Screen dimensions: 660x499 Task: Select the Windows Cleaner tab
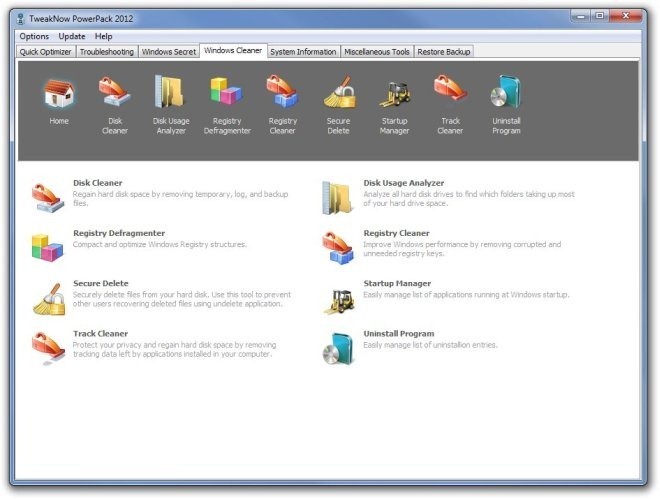click(233, 51)
